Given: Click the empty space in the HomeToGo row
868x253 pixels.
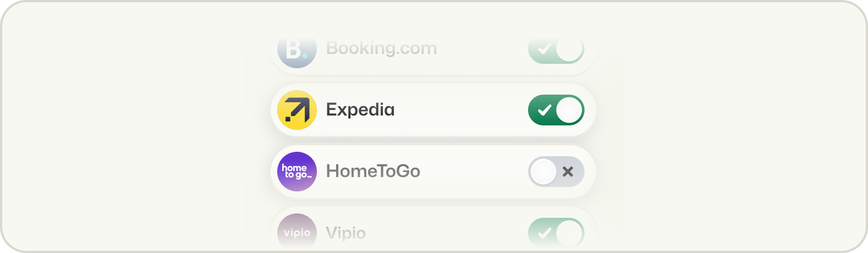Looking at the screenshot, I should pos(473,172).
